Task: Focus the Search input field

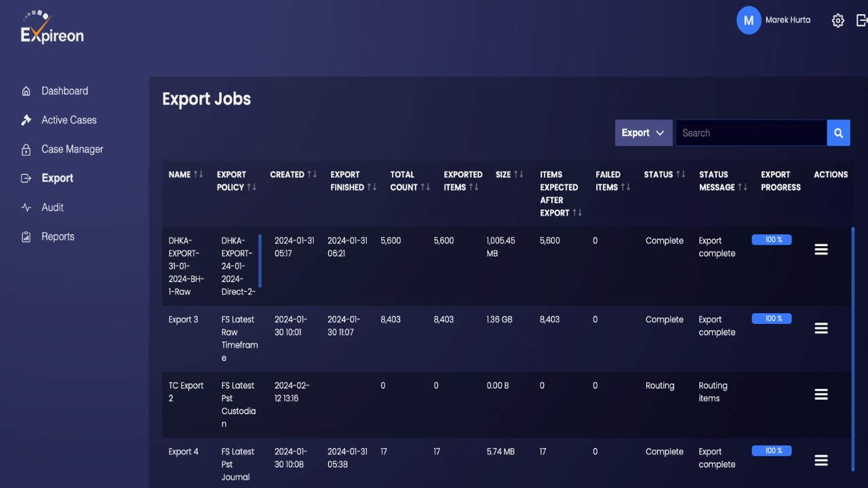Action: tap(751, 133)
